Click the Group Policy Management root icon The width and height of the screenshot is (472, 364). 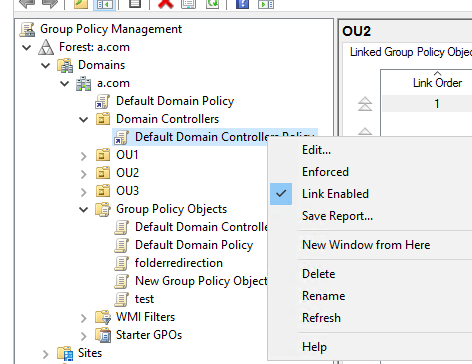(x=27, y=29)
